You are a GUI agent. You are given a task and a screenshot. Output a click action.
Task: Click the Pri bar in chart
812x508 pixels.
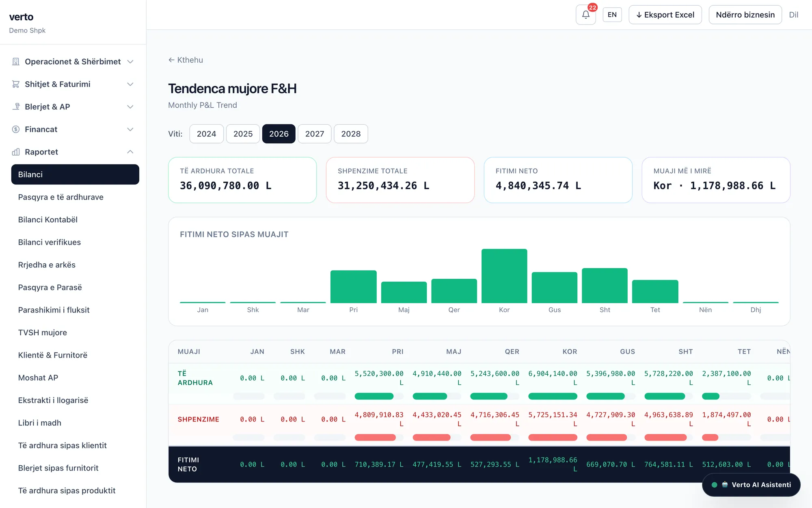click(x=353, y=287)
